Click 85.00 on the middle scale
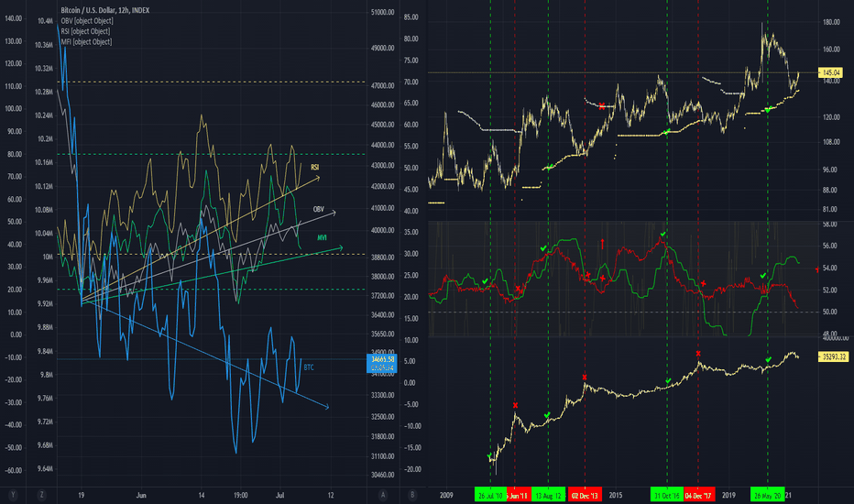 tap(411, 16)
